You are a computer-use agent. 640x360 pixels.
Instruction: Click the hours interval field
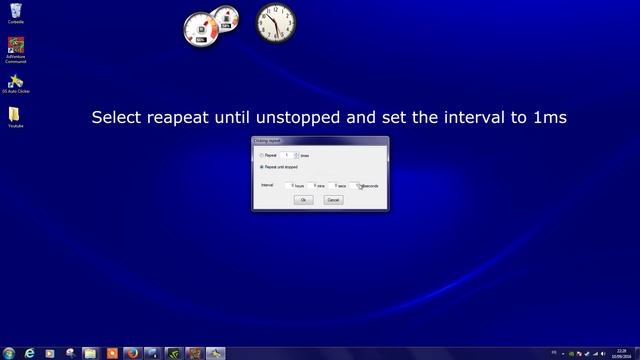(x=289, y=186)
